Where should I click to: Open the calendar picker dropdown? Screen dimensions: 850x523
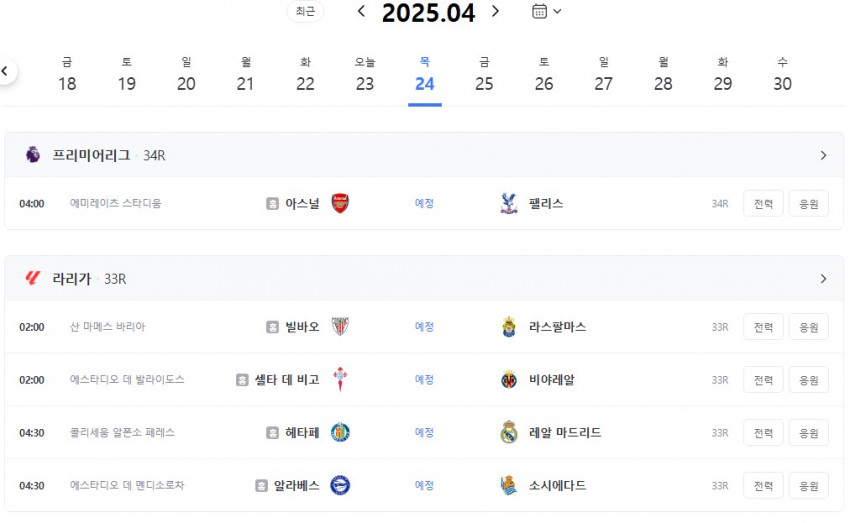point(546,11)
